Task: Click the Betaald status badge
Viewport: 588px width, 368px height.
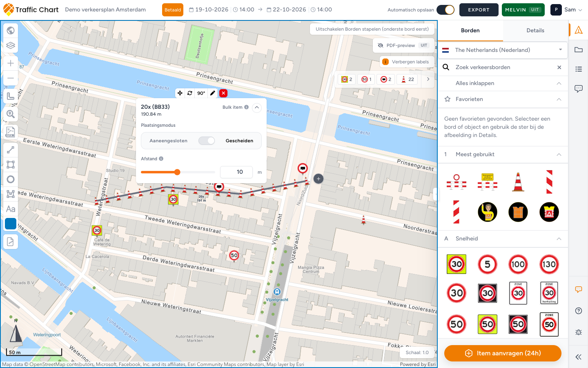Action: coord(173,10)
